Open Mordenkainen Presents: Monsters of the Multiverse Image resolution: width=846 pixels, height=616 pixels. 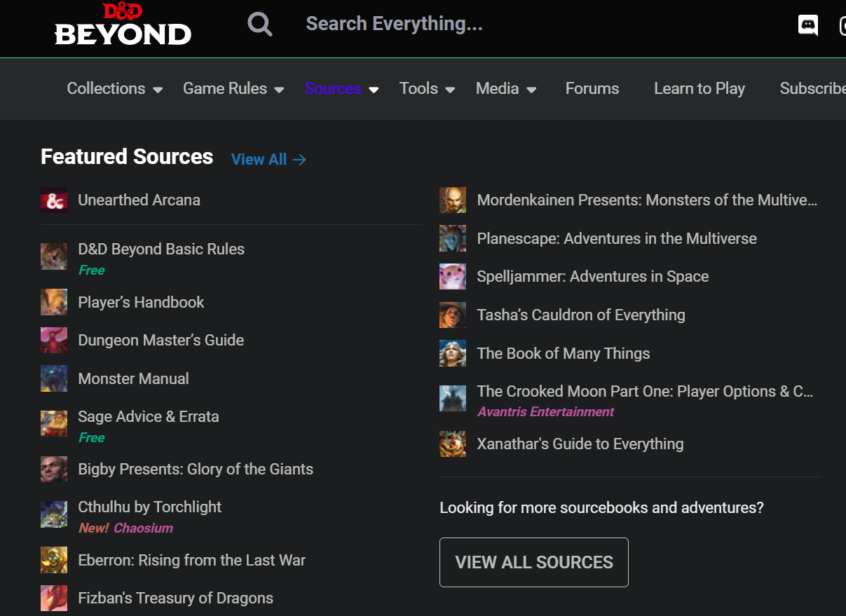coord(647,200)
